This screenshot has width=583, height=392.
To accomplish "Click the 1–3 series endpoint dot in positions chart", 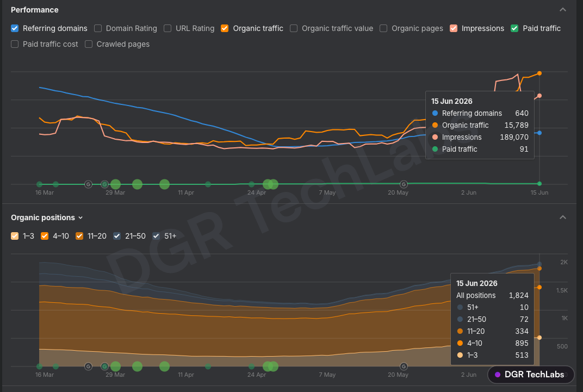I will pyautogui.click(x=539, y=338).
